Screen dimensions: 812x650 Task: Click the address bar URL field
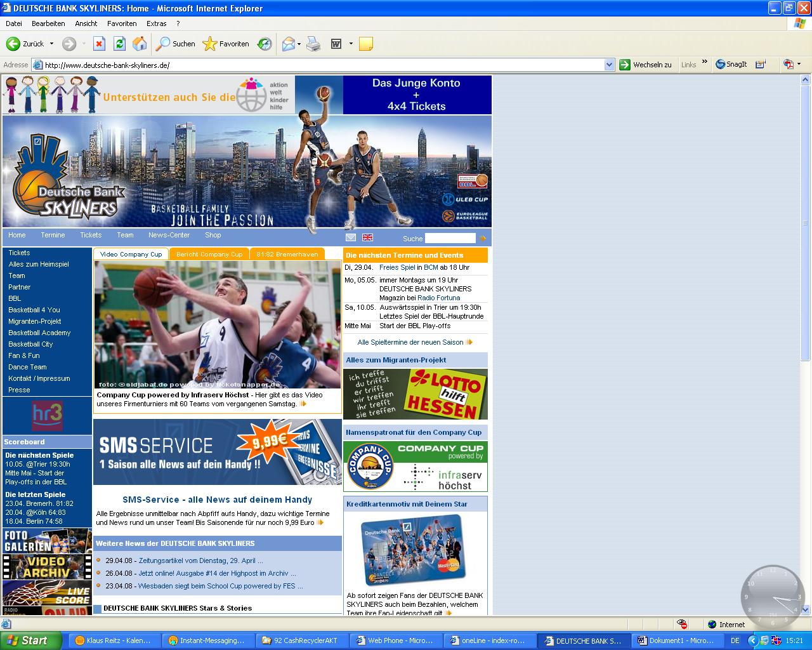[322, 65]
